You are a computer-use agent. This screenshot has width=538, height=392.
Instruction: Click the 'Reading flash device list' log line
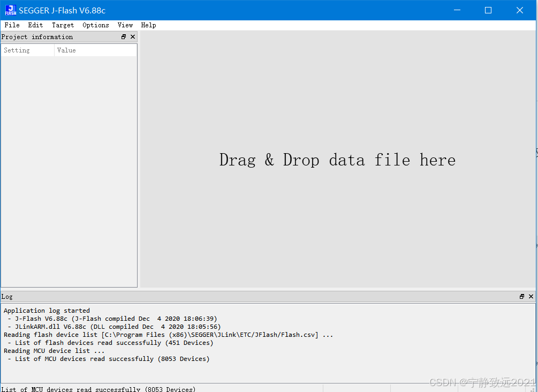(168, 335)
